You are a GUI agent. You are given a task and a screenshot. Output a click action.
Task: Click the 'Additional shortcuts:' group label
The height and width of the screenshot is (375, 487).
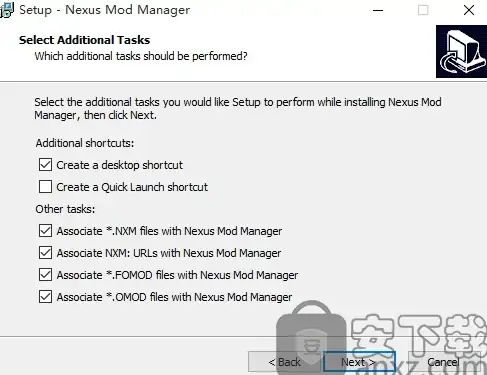click(x=85, y=143)
